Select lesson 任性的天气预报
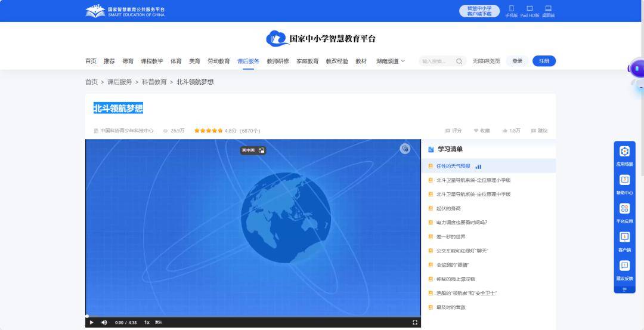This screenshot has width=644, height=330. pos(488,166)
